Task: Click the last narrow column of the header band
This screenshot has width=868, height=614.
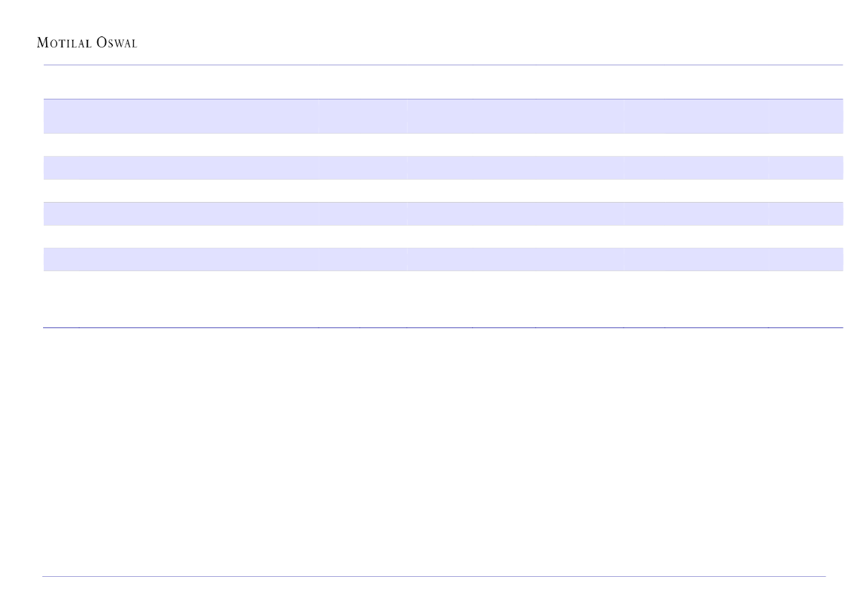Action: (x=806, y=116)
